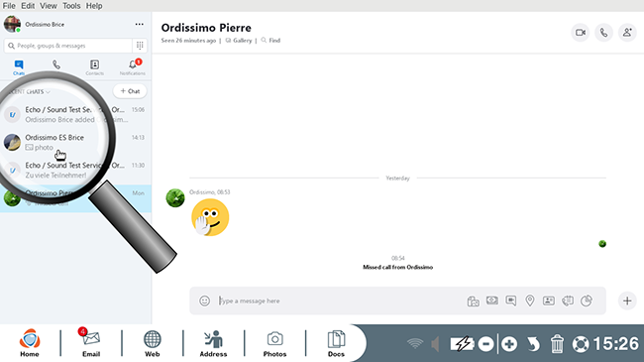Viewport: 644px width, 362px height.
Task: Click the undo back arrow icon
Action: coord(533,344)
